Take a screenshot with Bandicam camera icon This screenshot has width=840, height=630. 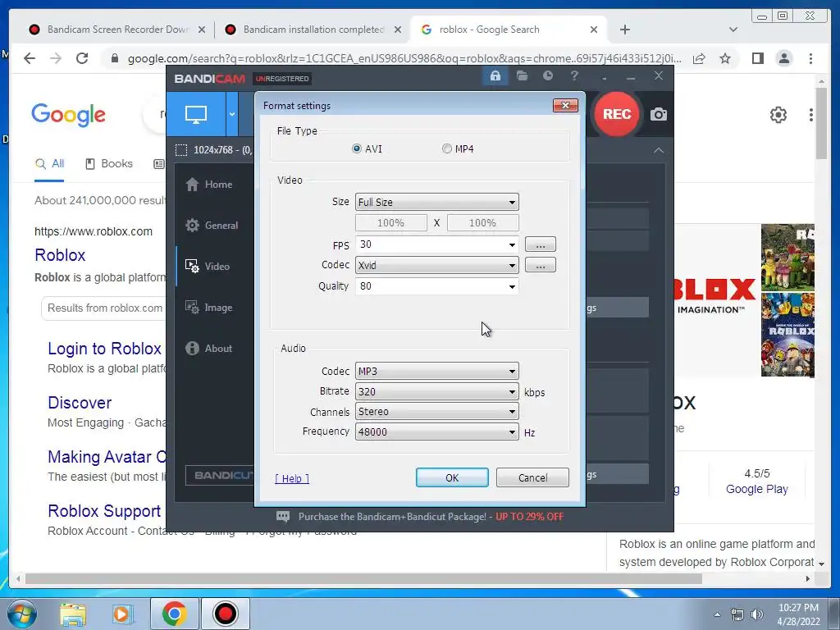point(659,114)
